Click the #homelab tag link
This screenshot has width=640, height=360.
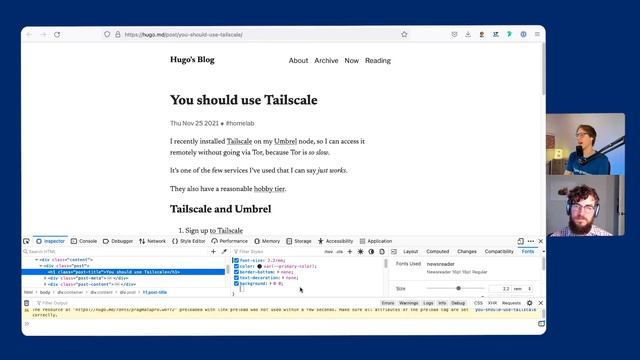click(240, 123)
